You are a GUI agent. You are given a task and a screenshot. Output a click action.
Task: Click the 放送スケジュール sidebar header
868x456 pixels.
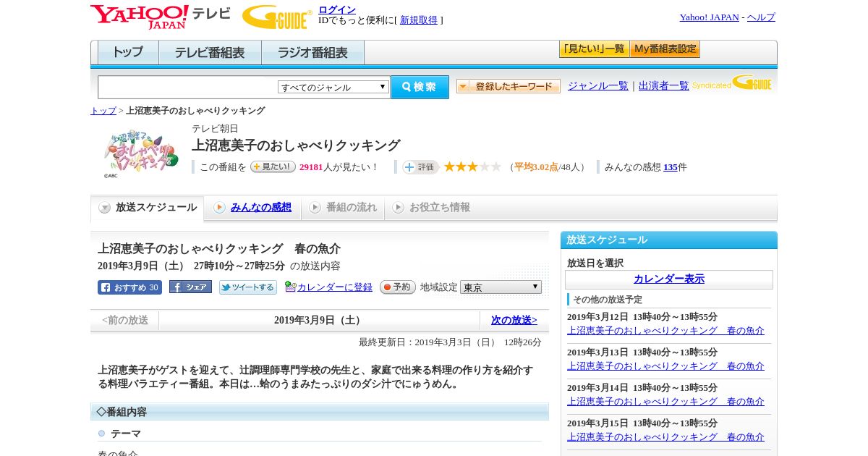[669, 240]
